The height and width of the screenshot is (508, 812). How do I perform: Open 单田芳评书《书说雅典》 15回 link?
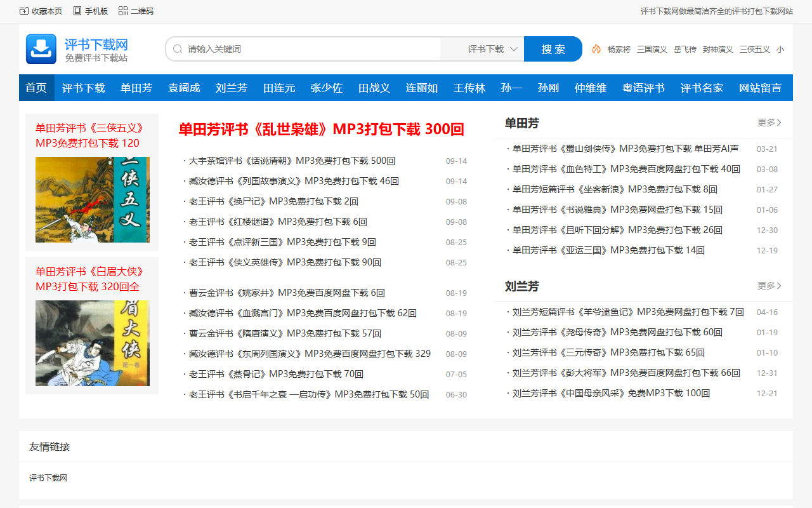pos(617,210)
